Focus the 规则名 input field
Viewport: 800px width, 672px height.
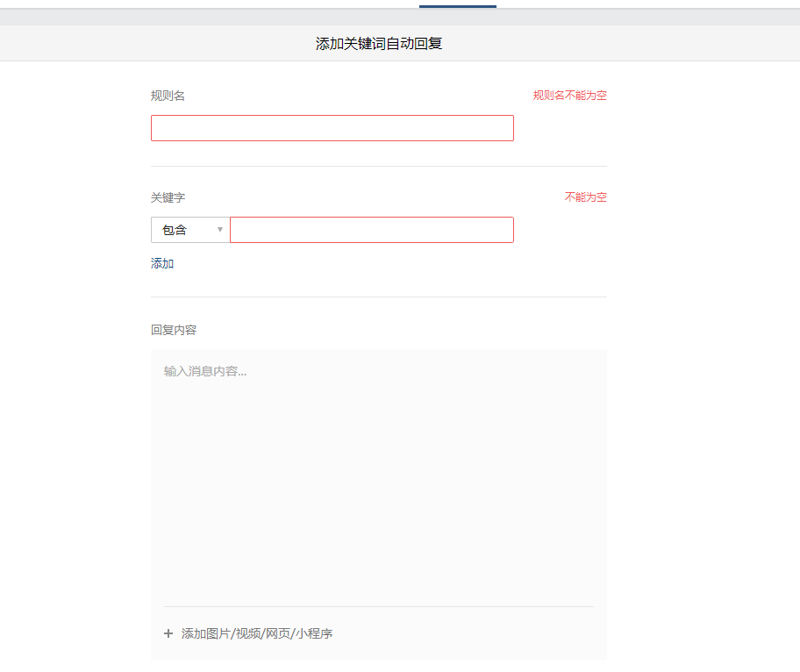point(332,128)
